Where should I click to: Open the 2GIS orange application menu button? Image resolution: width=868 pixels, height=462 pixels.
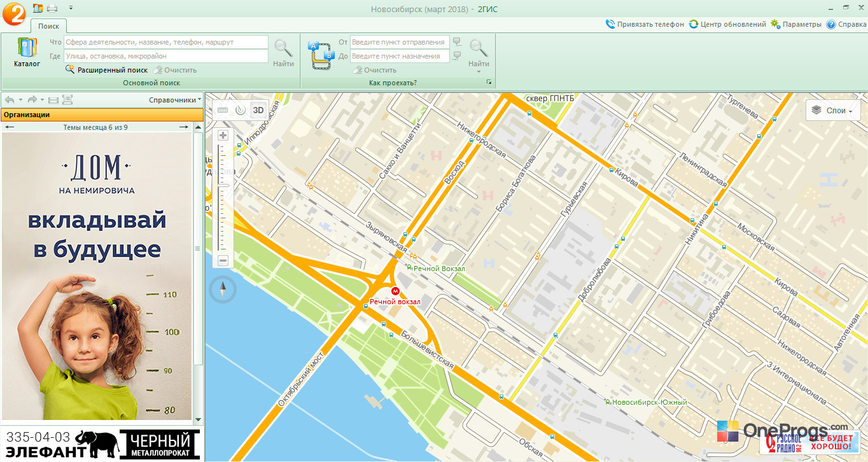tap(13, 13)
